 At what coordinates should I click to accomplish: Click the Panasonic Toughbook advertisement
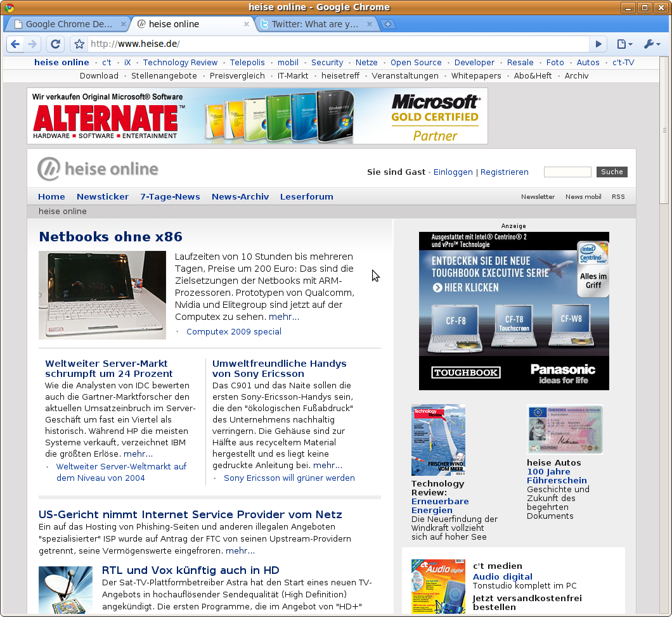514,311
